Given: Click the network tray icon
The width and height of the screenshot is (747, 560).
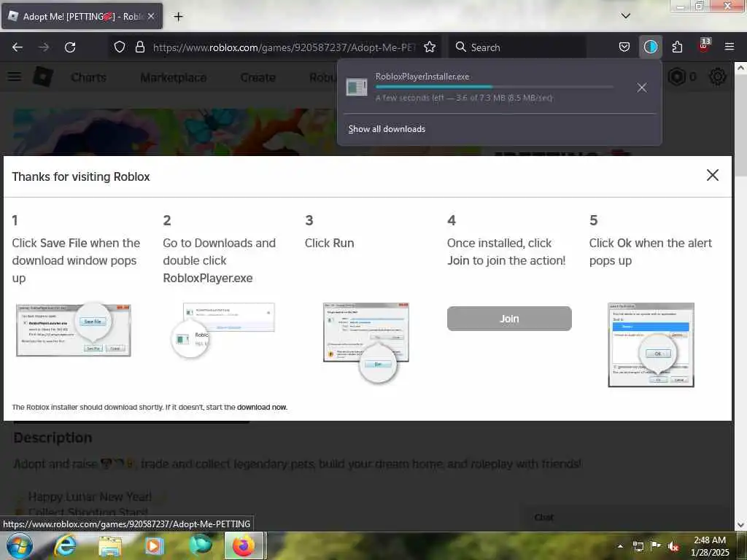Looking at the screenshot, I should click(x=638, y=546).
